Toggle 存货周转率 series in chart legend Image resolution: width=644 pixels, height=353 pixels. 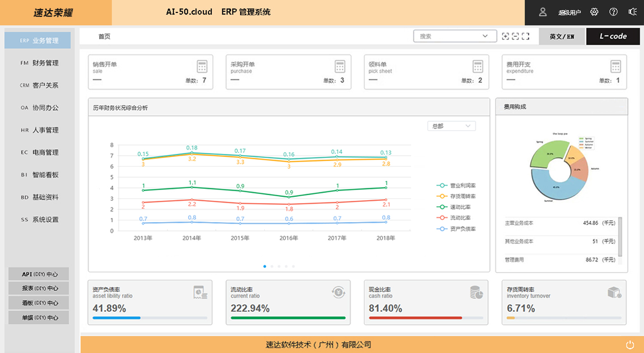pos(457,196)
